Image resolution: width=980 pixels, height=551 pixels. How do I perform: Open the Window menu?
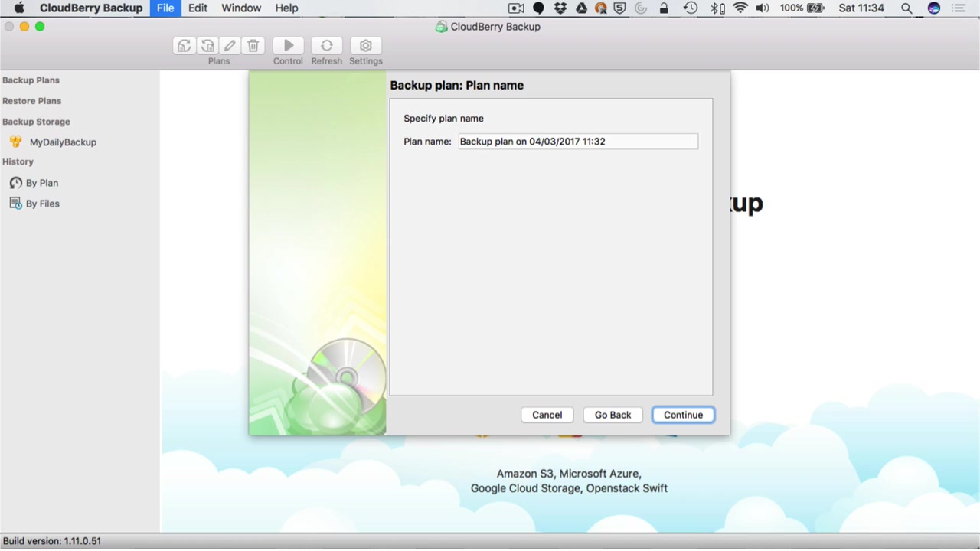241,8
